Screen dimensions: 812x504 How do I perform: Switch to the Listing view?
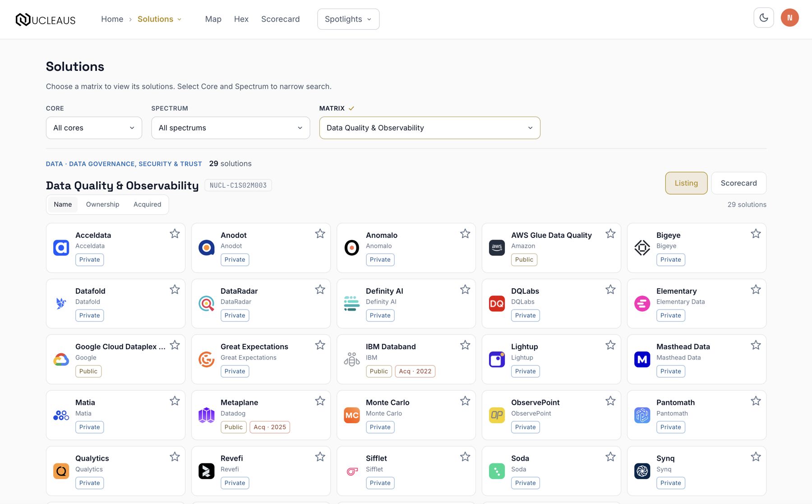click(686, 183)
